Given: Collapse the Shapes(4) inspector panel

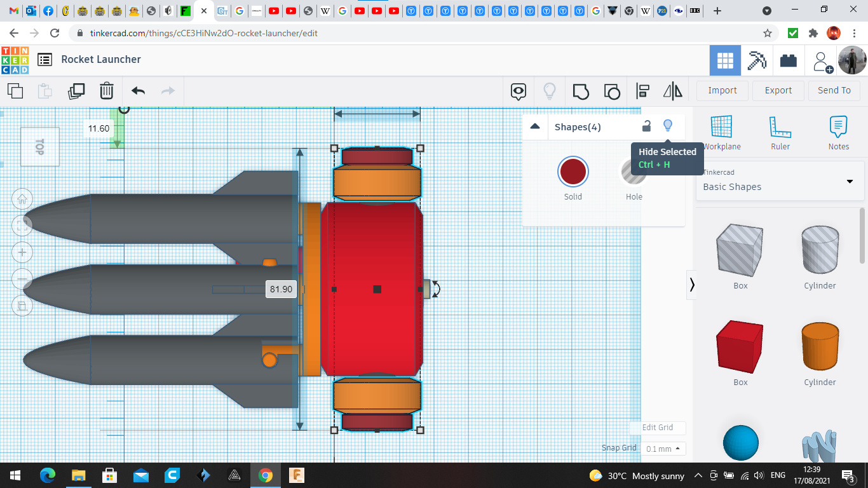Looking at the screenshot, I should coord(535,126).
